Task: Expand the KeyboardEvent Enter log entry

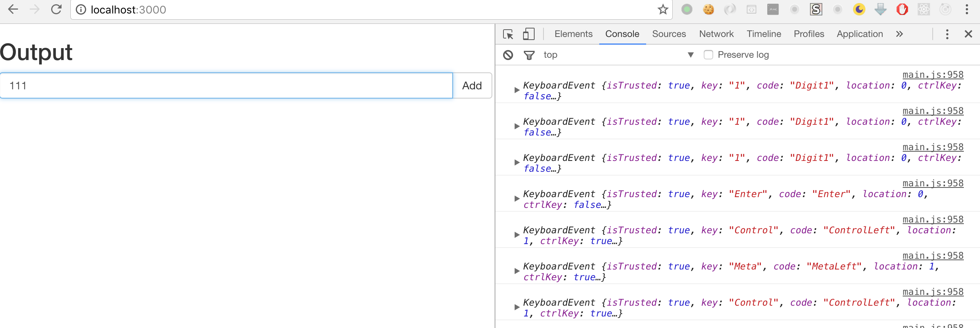Action: (x=517, y=199)
